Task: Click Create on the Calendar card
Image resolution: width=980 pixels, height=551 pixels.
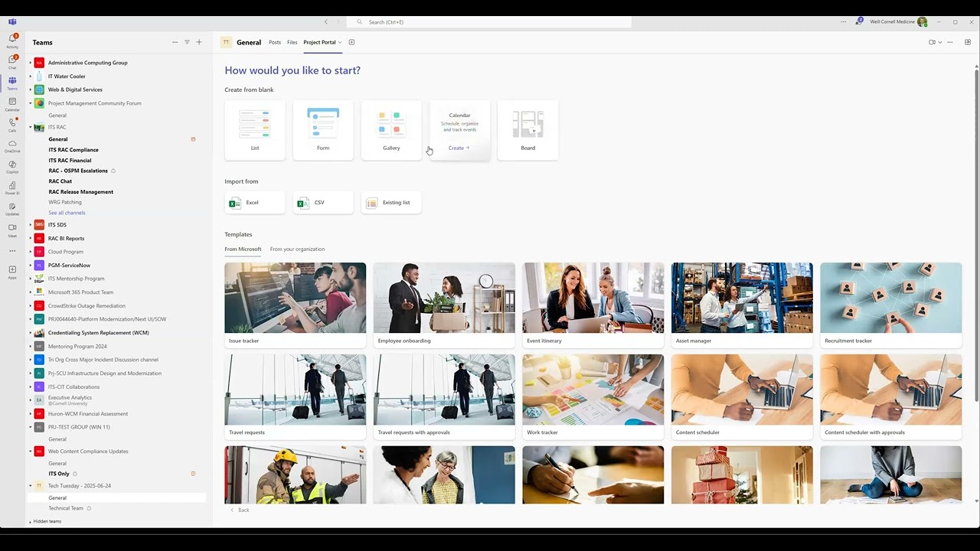Action: tap(459, 148)
